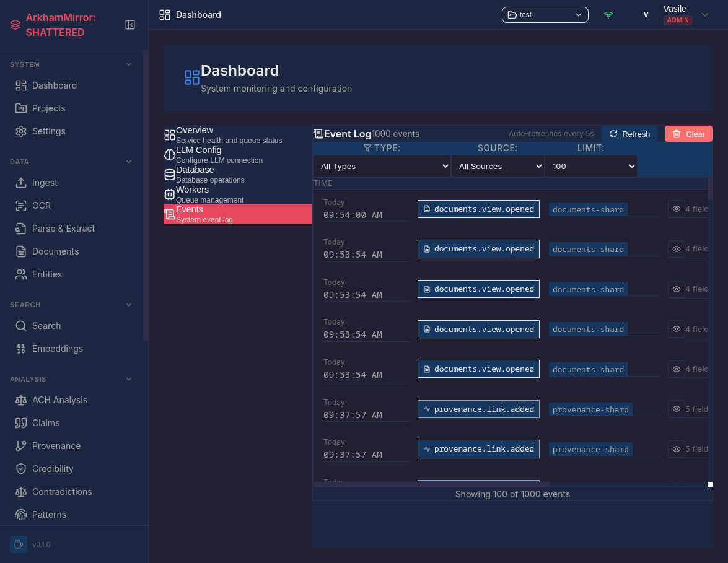The width and height of the screenshot is (728, 563).
Task: Refresh the event log
Action: [x=629, y=134]
